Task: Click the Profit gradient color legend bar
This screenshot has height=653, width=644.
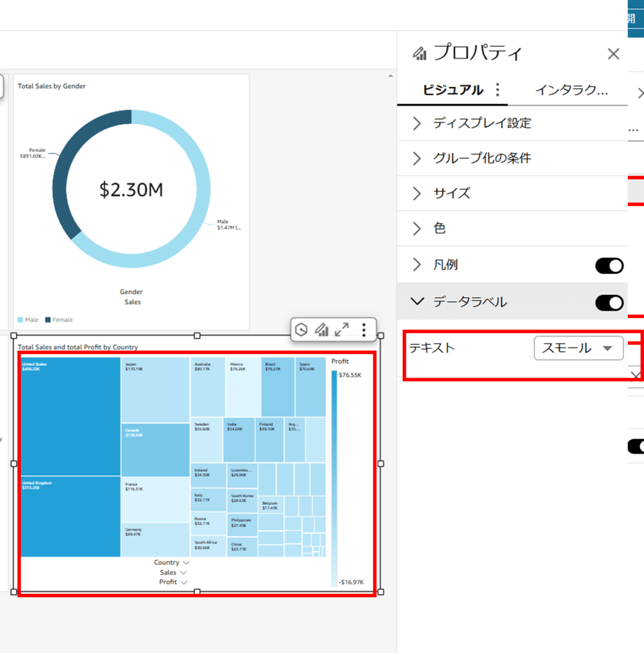Action: click(x=334, y=478)
